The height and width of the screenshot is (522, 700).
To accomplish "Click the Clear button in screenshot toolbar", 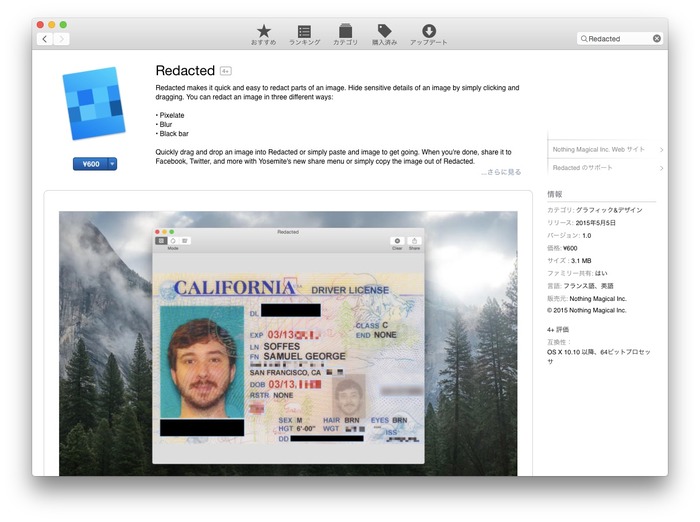I will tap(397, 243).
